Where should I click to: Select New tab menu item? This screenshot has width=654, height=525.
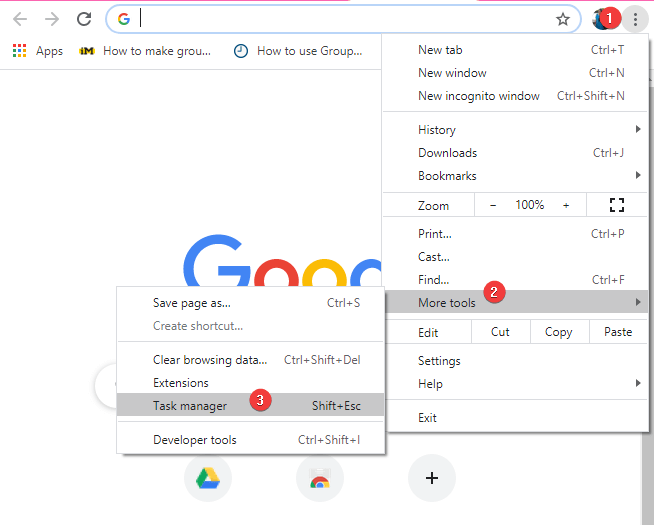click(x=515, y=50)
